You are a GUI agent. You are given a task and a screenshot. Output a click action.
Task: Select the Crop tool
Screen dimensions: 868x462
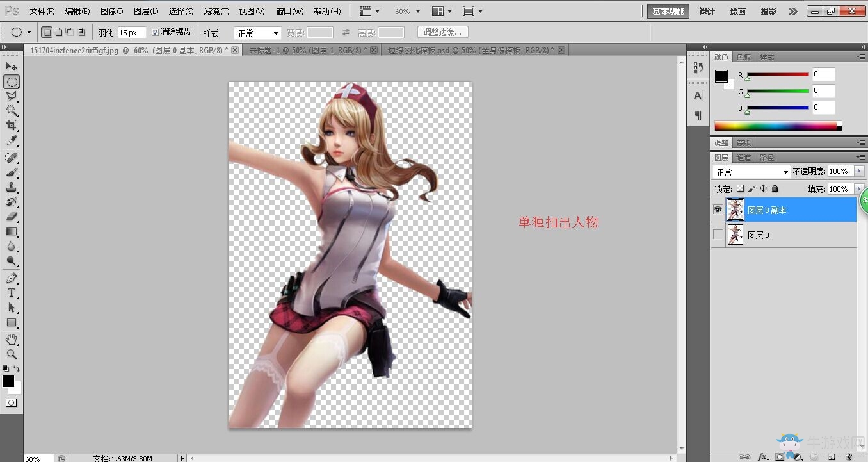[x=12, y=126]
